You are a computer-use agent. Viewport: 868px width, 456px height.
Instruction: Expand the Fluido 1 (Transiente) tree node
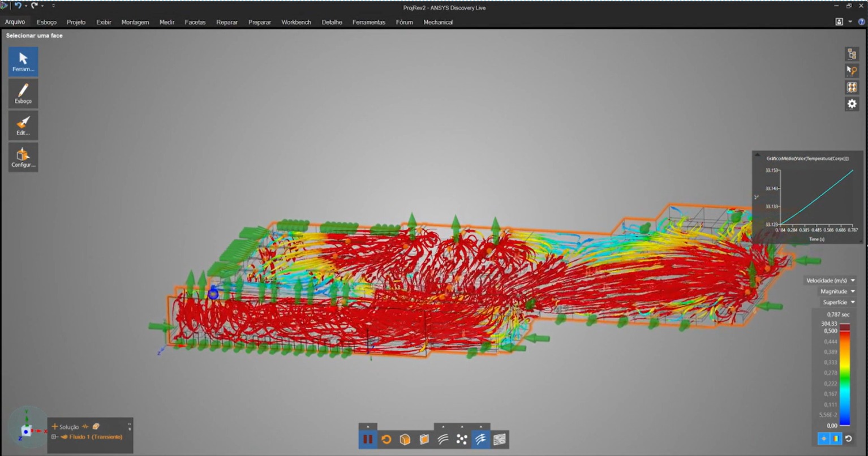(54, 437)
